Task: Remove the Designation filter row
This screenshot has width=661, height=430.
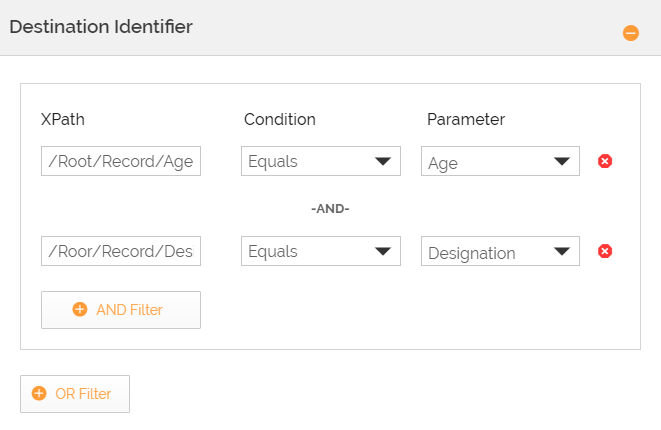Action: (604, 251)
